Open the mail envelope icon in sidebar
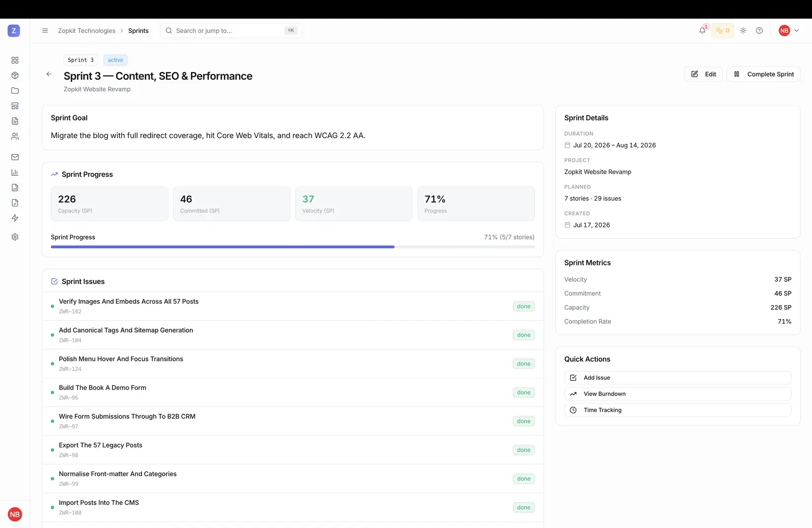Screen dimensions: 812x528 pyautogui.click(x=15, y=157)
